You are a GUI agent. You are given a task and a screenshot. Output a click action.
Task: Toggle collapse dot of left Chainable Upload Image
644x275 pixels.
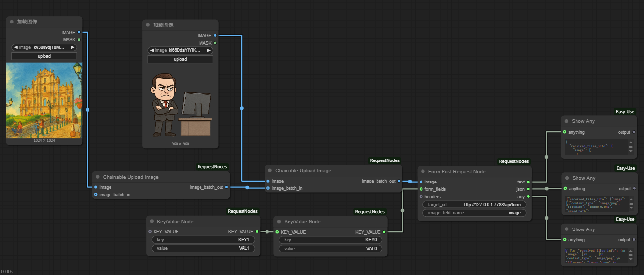click(x=98, y=177)
